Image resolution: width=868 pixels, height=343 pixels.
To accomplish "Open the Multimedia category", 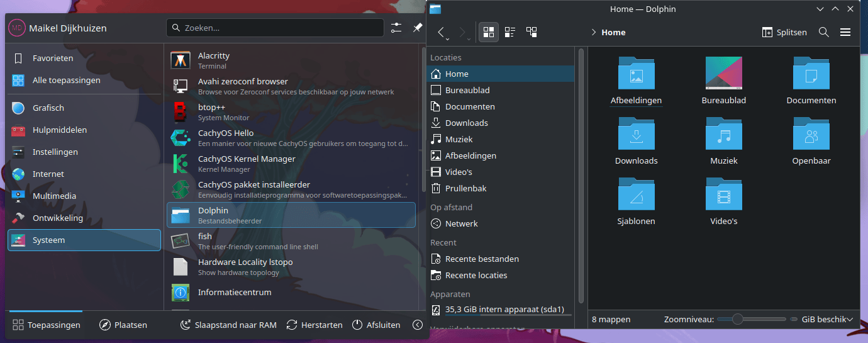I will (84, 196).
